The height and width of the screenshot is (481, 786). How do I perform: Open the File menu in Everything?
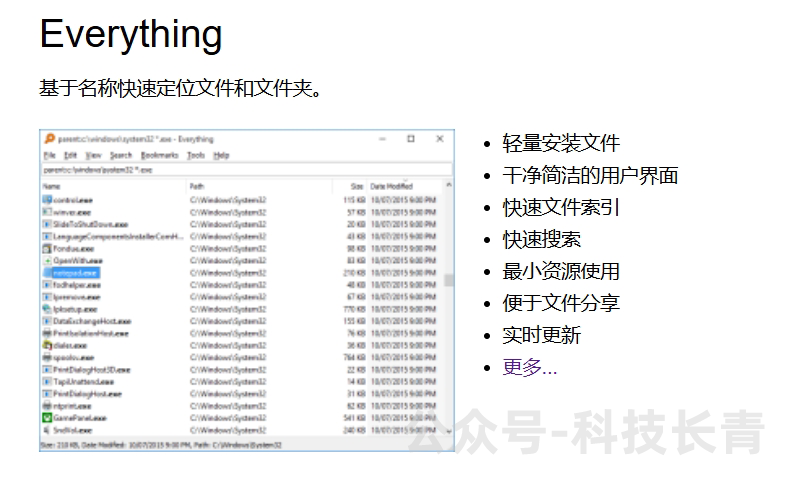50,155
